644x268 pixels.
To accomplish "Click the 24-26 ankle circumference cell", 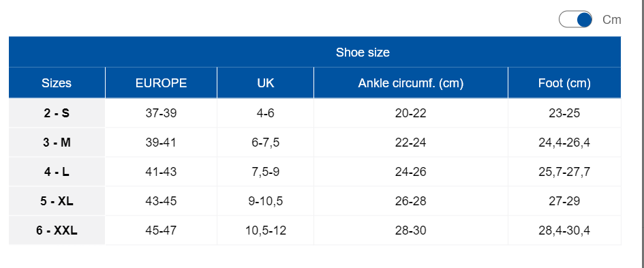I will coord(411,171).
